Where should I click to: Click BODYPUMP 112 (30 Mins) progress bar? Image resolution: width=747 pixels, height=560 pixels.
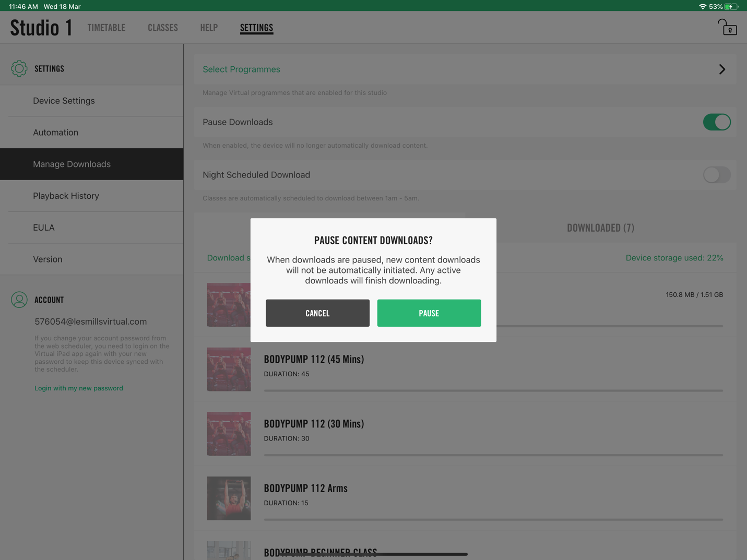493,455
